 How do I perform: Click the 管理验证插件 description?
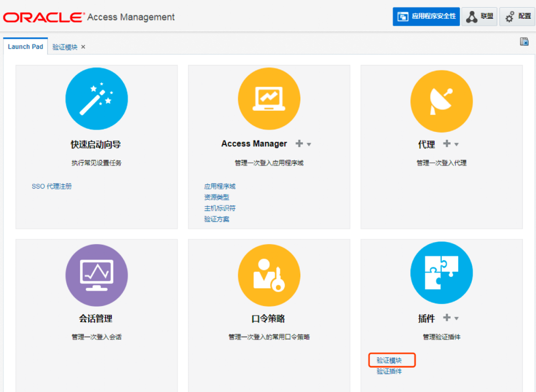point(442,337)
